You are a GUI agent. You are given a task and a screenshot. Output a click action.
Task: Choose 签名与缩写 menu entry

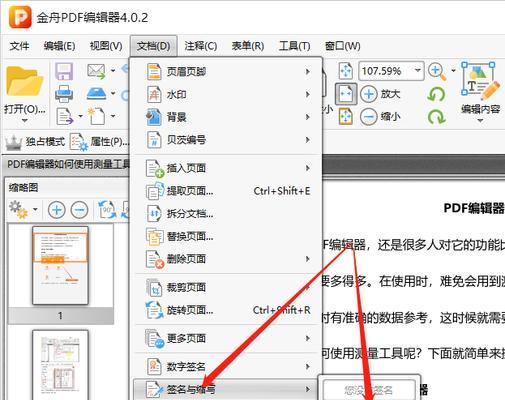(x=226, y=389)
